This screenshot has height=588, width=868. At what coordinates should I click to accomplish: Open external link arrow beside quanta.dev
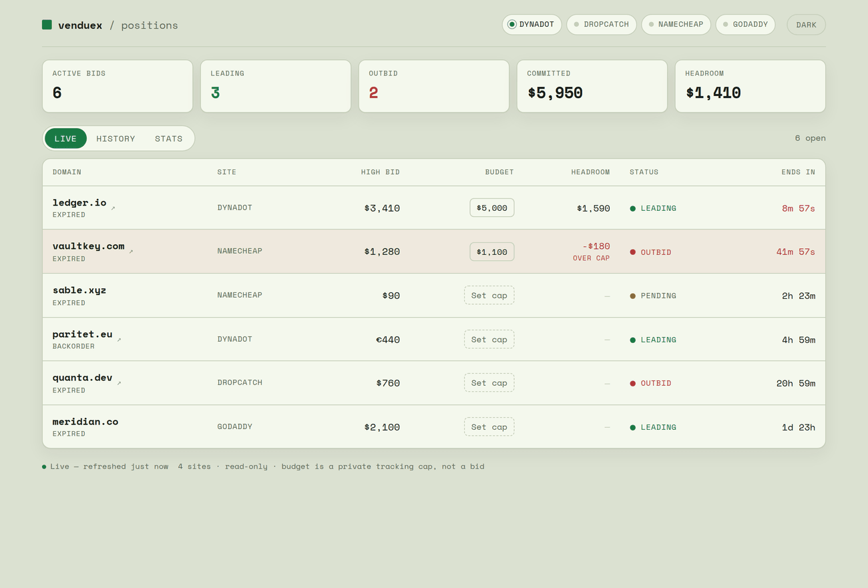click(x=119, y=383)
